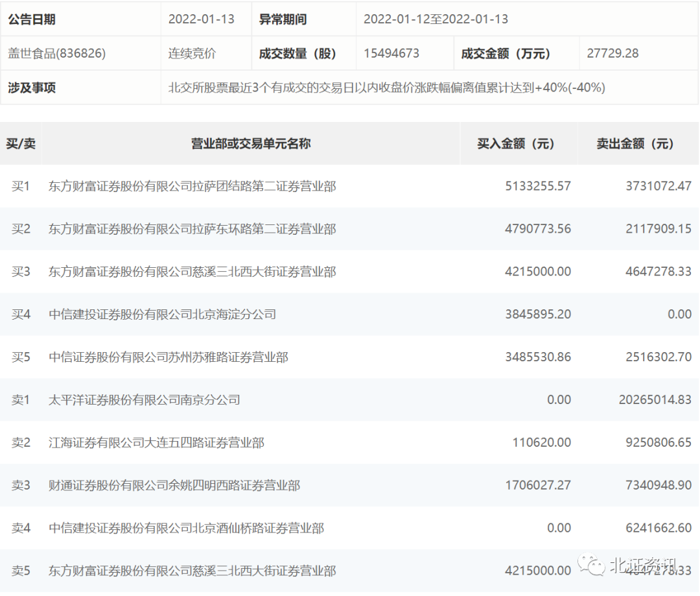Click 慈溪三北西大街证券营业部 name in 买3 row
The width and height of the screenshot is (700, 596).
click(x=192, y=272)
